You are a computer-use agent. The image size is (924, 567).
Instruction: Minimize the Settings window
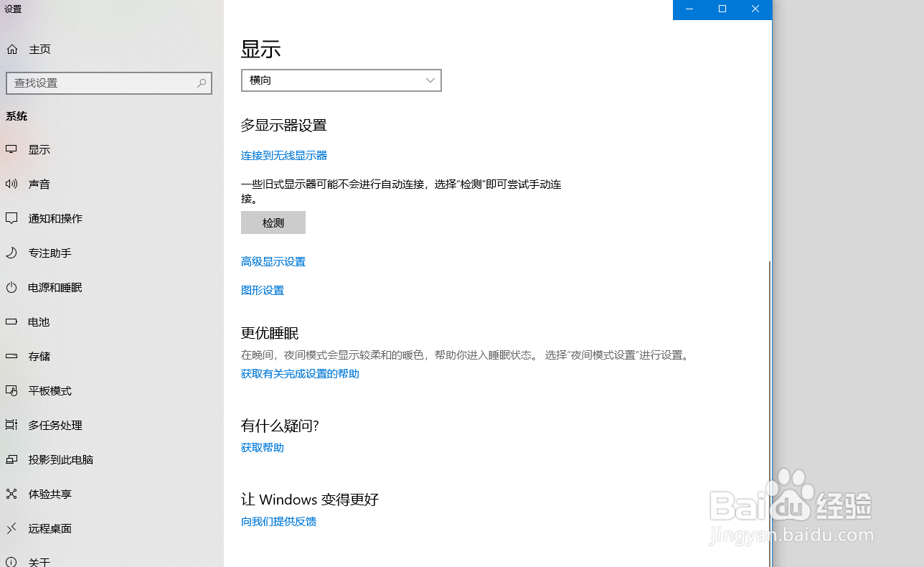pos(689,9)
